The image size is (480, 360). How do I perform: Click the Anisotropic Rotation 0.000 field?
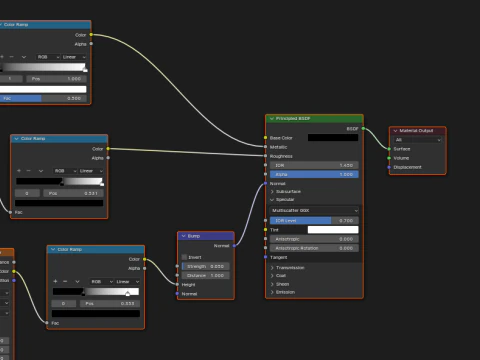point(314,248)
